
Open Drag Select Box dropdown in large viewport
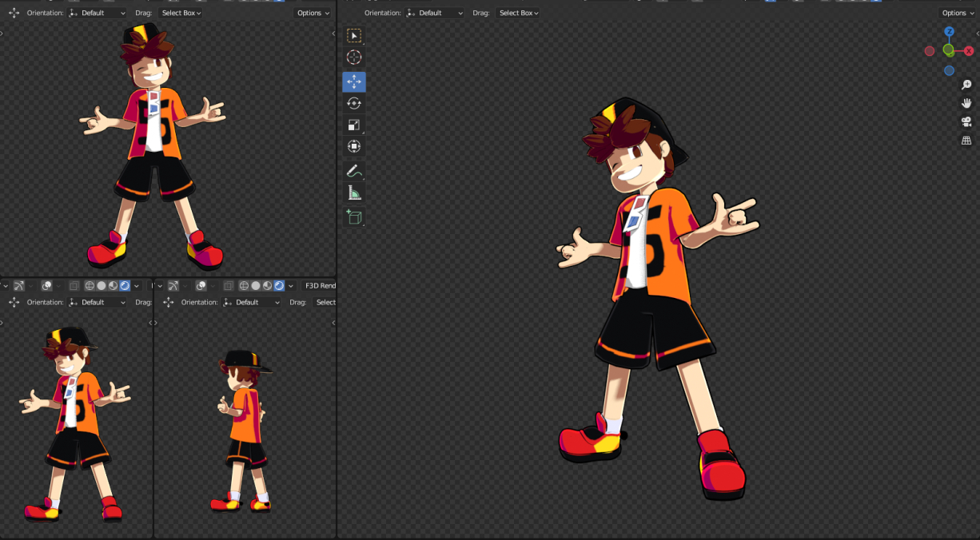(x=519, y=13)
